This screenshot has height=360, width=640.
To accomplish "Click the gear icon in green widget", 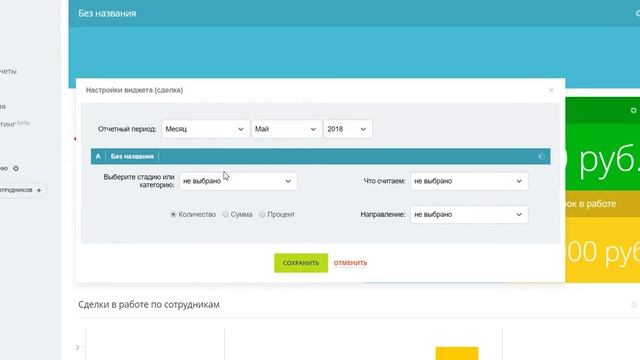I will [633, 110].
